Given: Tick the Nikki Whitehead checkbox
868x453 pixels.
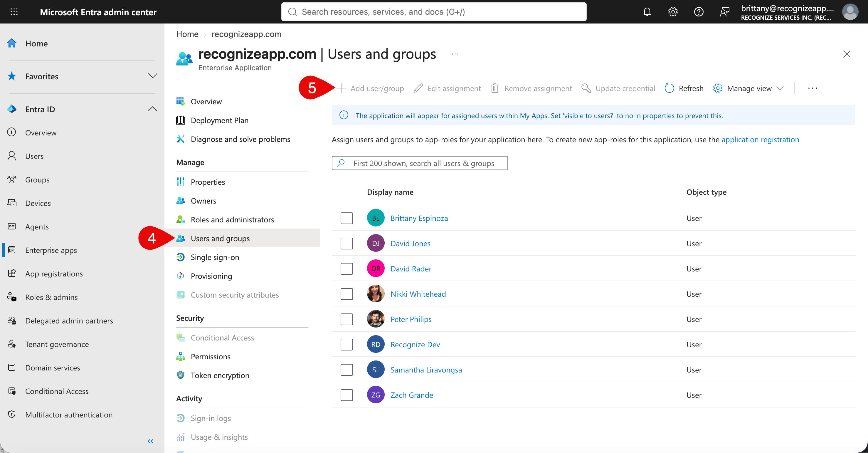Looking at the screenshot, I should coord(346,294).
